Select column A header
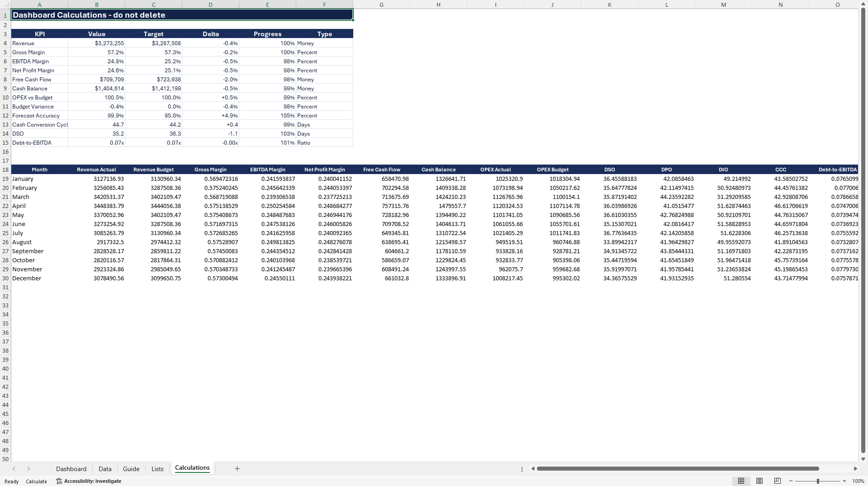 click(x=39, y=5)
